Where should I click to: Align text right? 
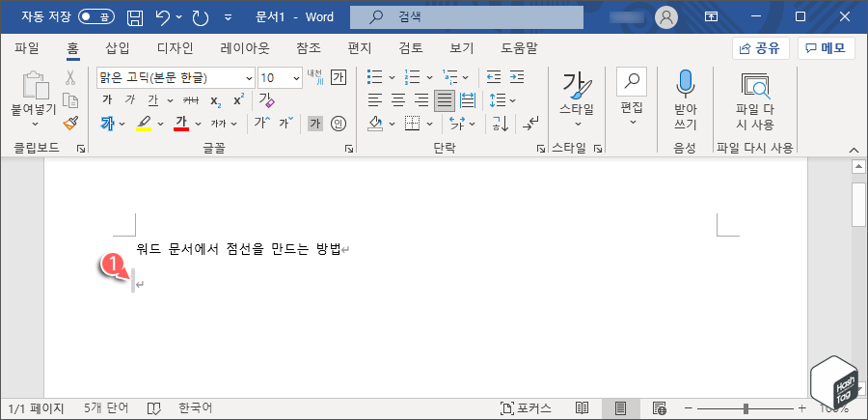(x=421, y=100)
